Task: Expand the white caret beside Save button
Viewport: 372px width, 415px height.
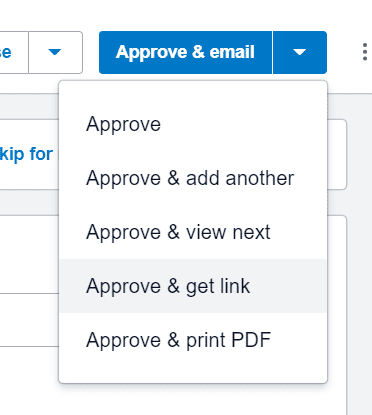Action: [55, 52]
